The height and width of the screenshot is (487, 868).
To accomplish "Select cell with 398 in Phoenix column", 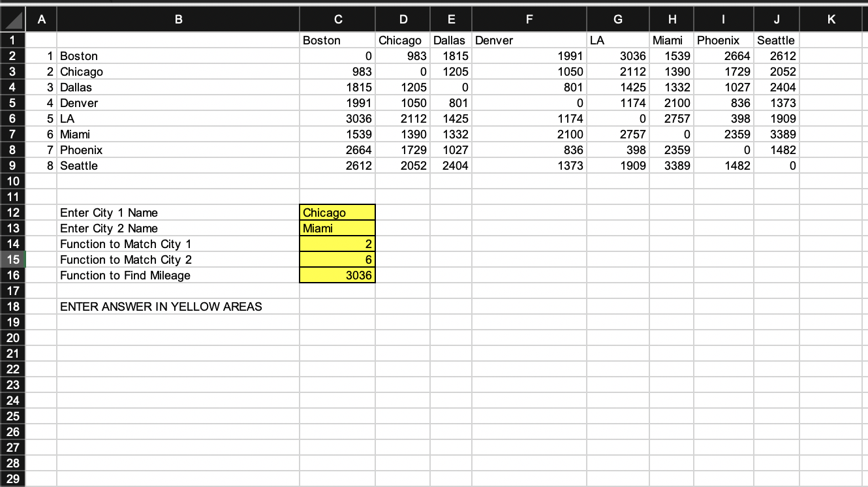I will 724,118.
